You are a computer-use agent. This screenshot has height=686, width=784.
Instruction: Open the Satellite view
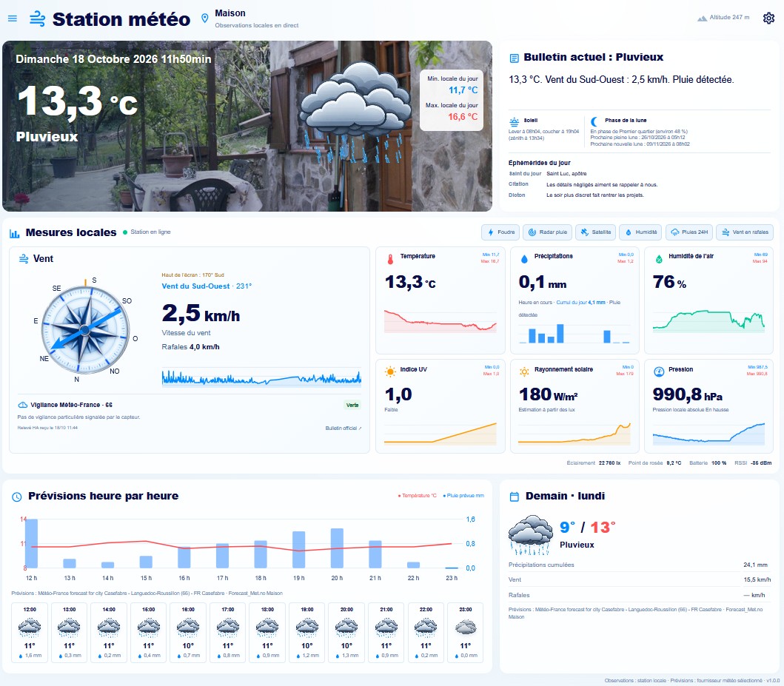point(595,232)
